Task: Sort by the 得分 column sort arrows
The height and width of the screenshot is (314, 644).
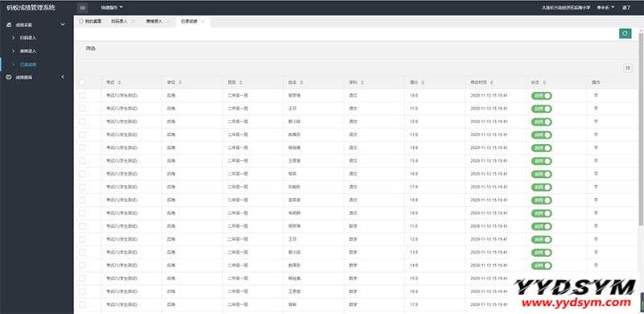Action: tap(423, 83)
